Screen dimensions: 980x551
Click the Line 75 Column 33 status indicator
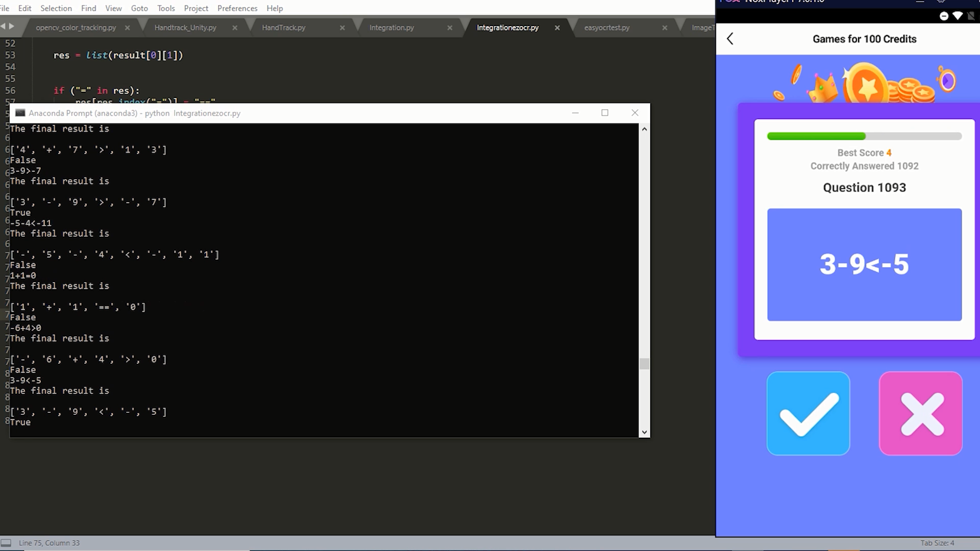point(49,543)
